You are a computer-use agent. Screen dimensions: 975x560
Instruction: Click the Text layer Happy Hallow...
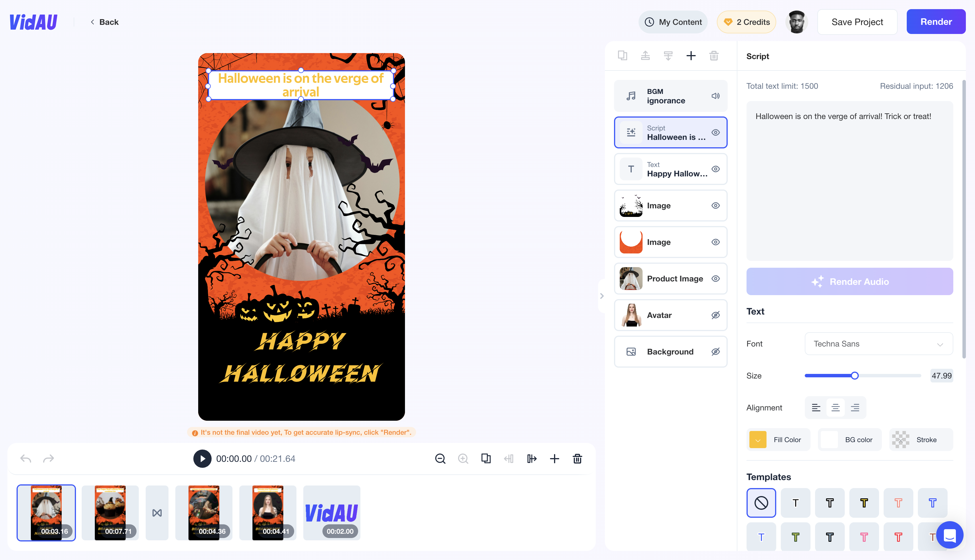[670, 169]
